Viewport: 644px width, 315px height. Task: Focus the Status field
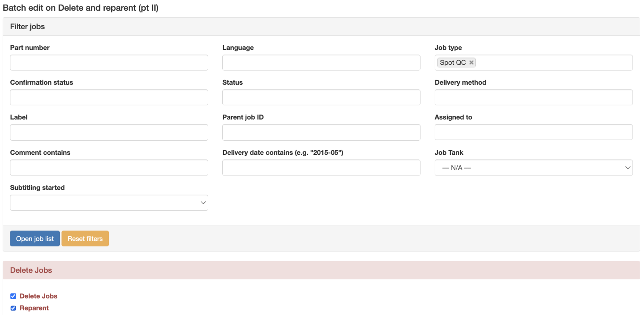click(321, 97)
